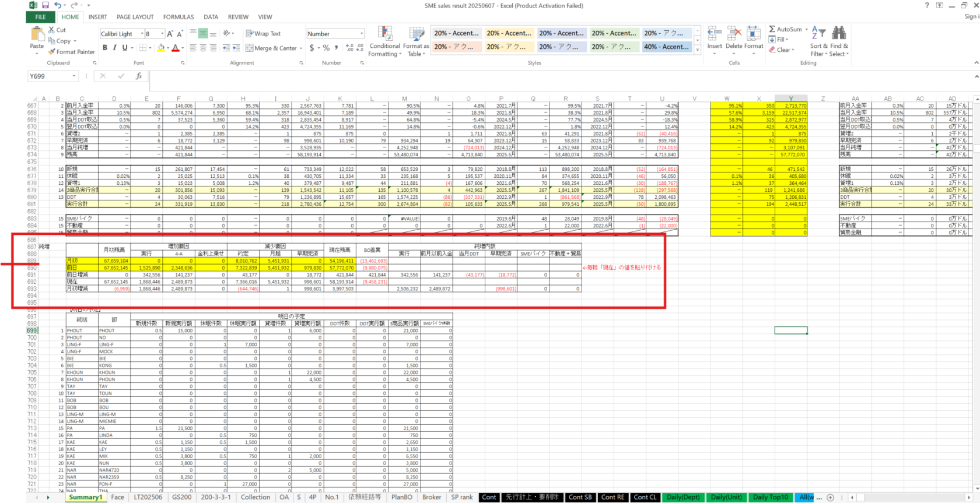980x503 pixels.
Task: Switch to the Collection sheet tab
Action: (x=256, y=497)
